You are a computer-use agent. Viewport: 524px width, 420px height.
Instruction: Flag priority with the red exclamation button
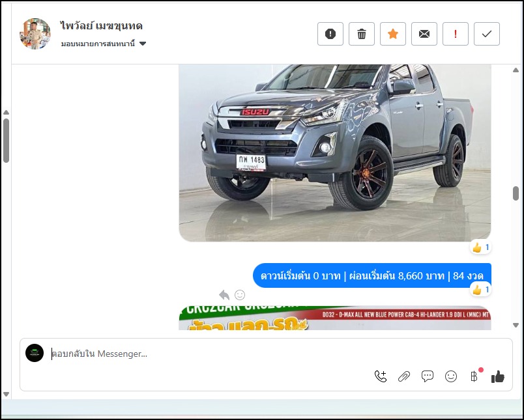click(456, 34)
